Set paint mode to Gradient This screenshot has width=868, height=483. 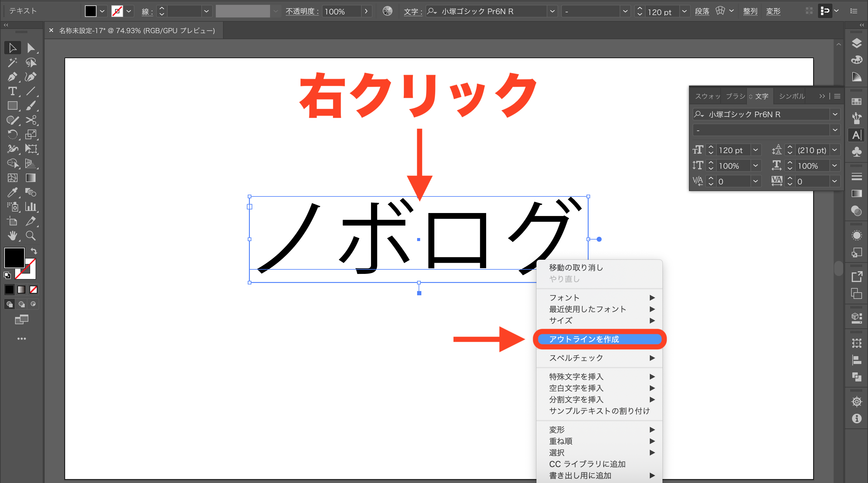[x=21, y=289]
